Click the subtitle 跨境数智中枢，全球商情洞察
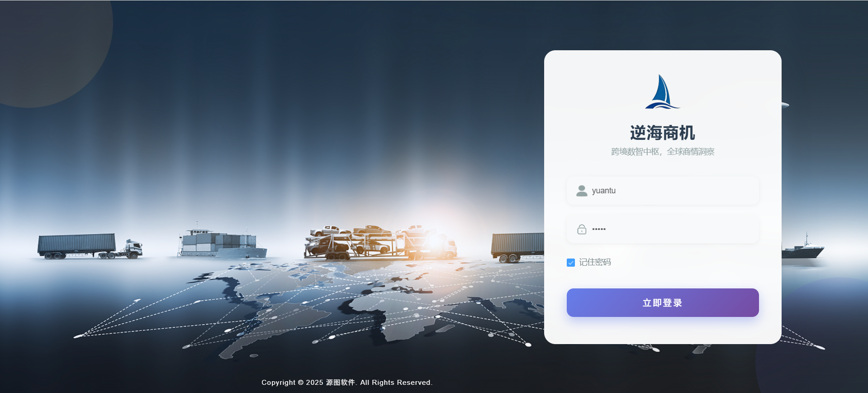 point(663,152)
